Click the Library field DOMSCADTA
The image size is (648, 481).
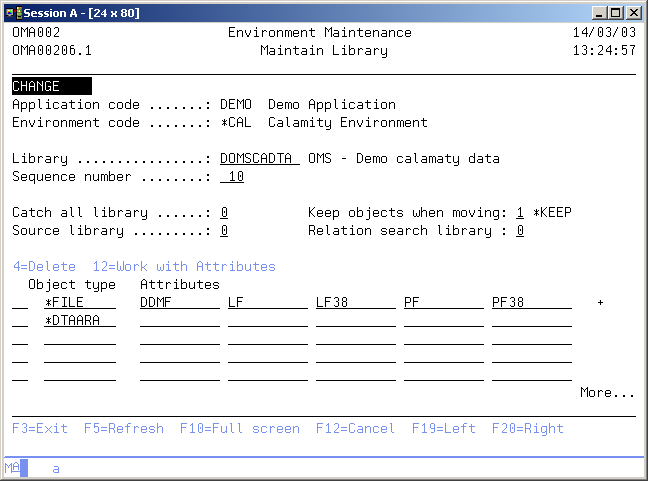259,159
